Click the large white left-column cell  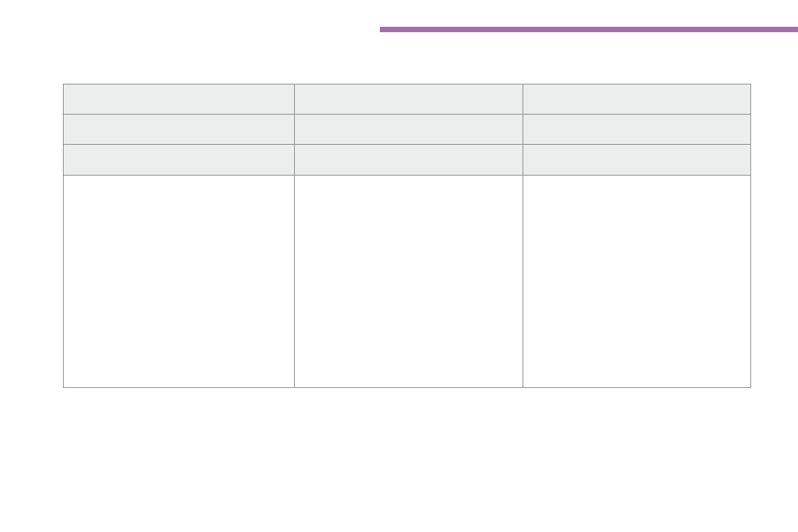tap(179, 281)
